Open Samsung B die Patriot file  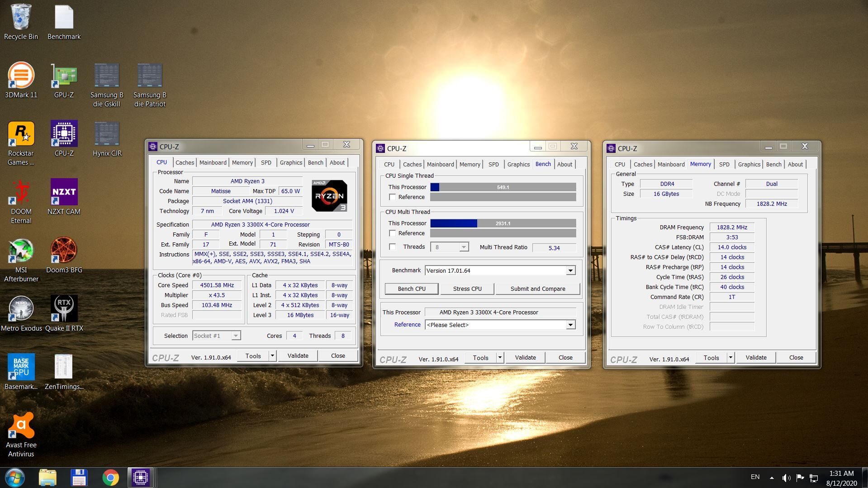pyautogui.click(x=150, y=85)
